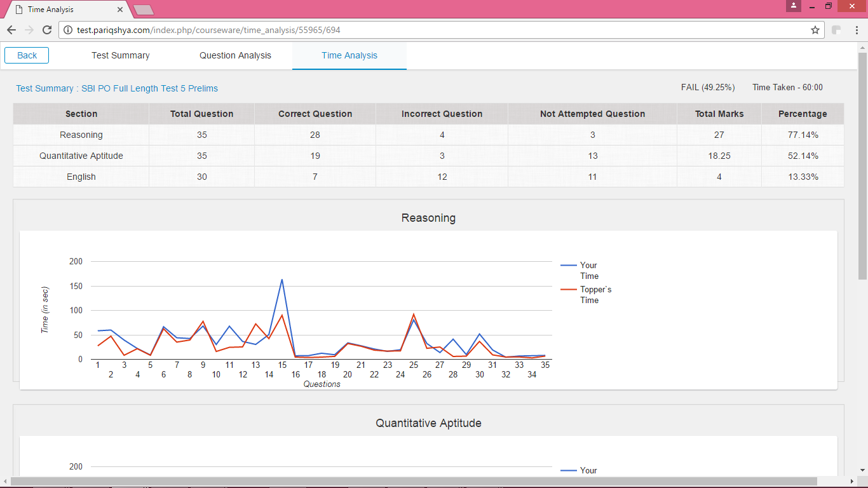Click the Incorrect Question column header
This screenshot has width=868, height=488.
pyautogui.click(x=442, y=114)
